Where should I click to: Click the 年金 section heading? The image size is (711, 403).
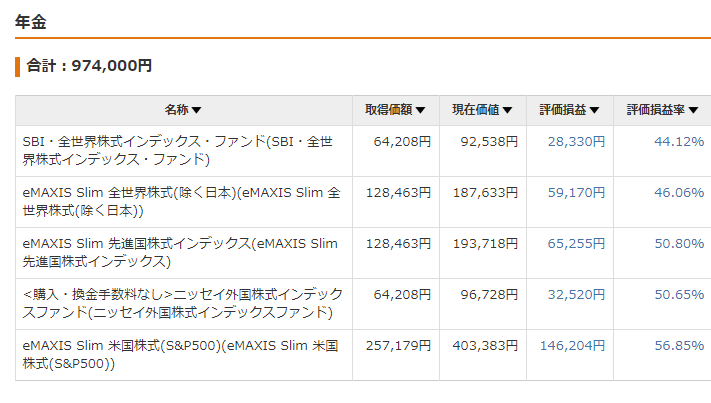(x=30, y=22)
